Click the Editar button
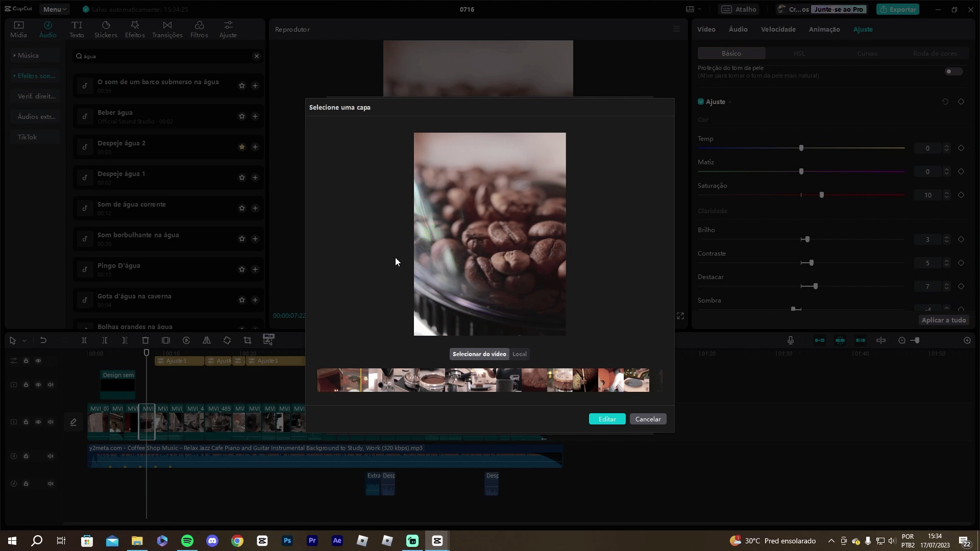Image resolution: width=980 pixels, height=551 pixels. [x=607, y=419]
